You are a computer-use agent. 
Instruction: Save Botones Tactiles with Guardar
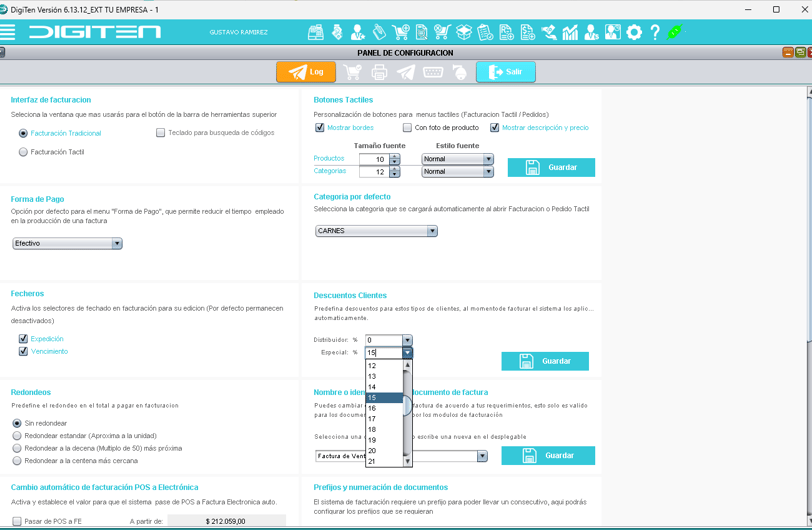point(551,167)
